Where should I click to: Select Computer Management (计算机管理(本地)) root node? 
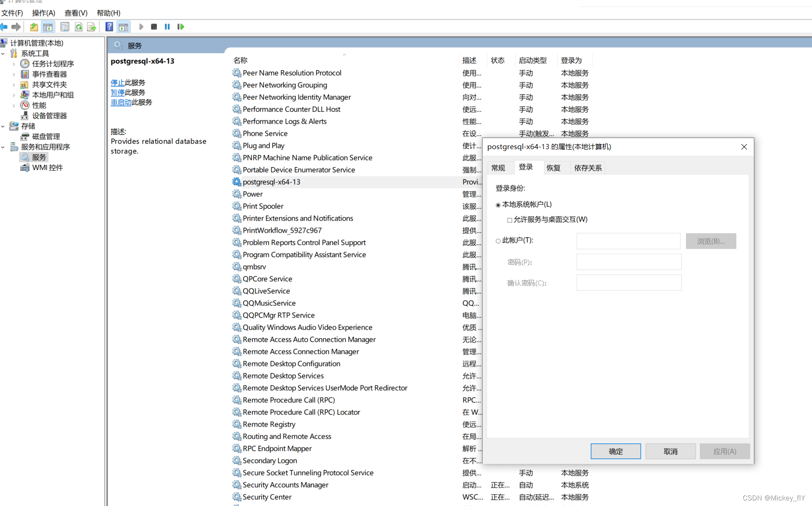[36, 43]
